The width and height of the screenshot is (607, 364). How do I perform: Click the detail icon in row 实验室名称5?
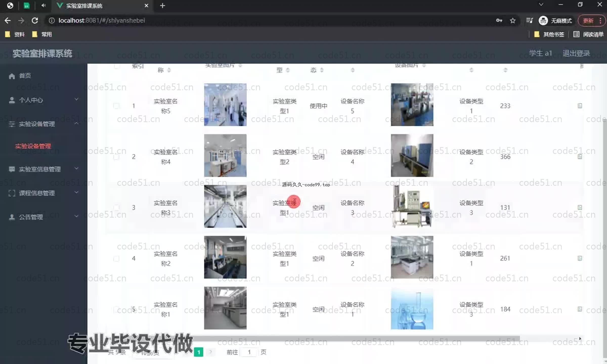580,106
